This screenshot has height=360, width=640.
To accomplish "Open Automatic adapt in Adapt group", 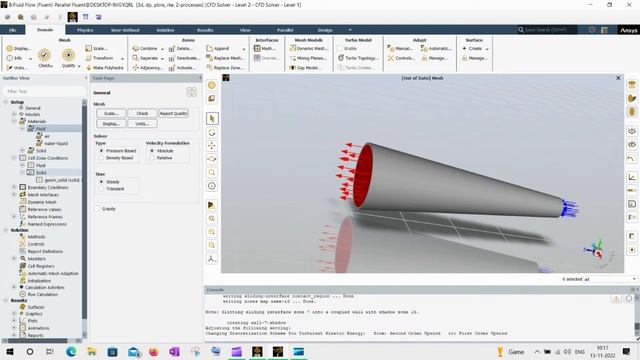I will pyautogui.click(x=436, y=48).
